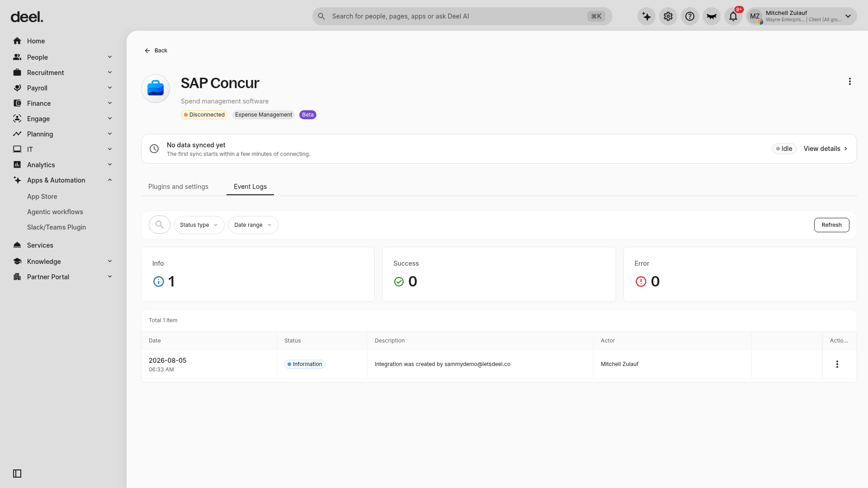Click the Deel logo
The image size is (868, 488).
tap(27, 17)
